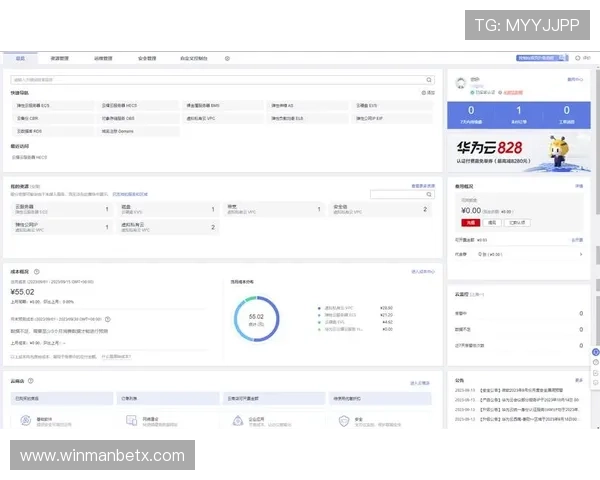Expand the 云商店 section via 进入云商店 link

(x=420, y=382)
